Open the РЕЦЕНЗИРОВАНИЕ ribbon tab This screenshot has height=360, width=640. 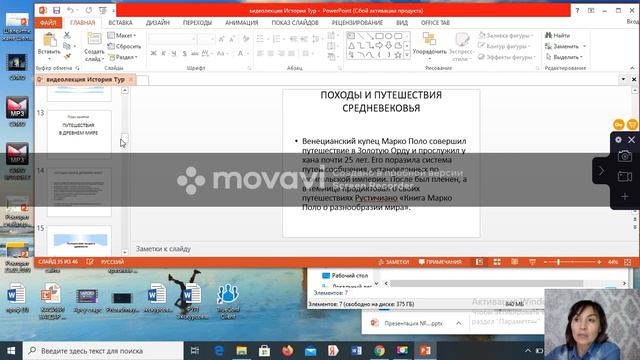[357, 23]
